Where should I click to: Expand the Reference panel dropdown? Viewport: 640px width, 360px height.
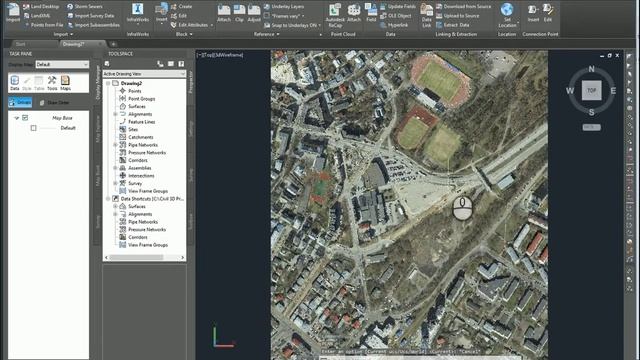(x=267, y=34)
